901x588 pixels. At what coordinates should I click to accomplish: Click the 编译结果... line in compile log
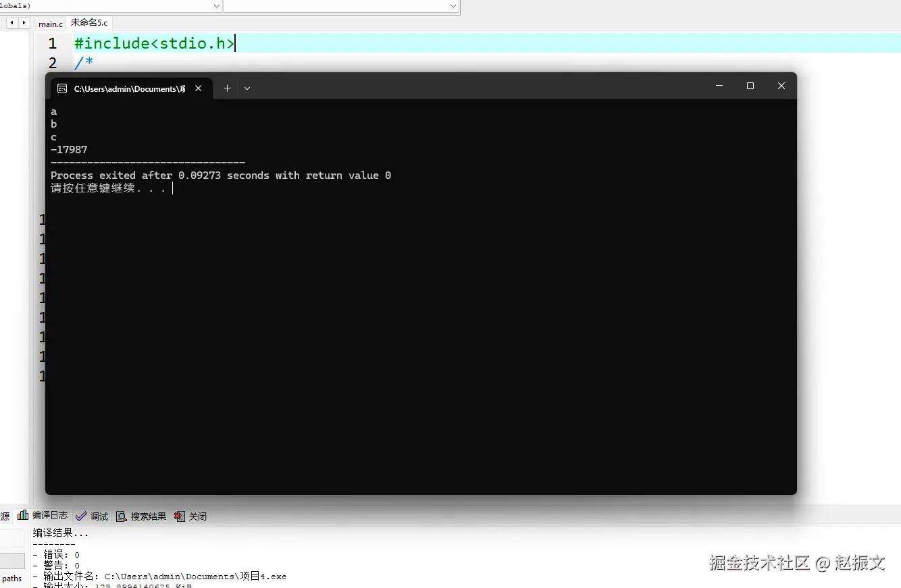pos(61,533)
